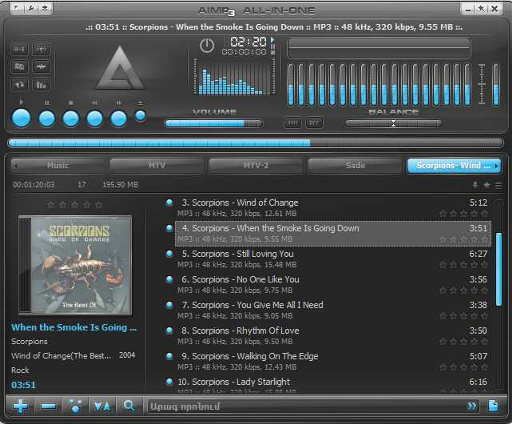Toggle the waveform visualization button
This screenshot has width=512, height=424.
(41, 67)
